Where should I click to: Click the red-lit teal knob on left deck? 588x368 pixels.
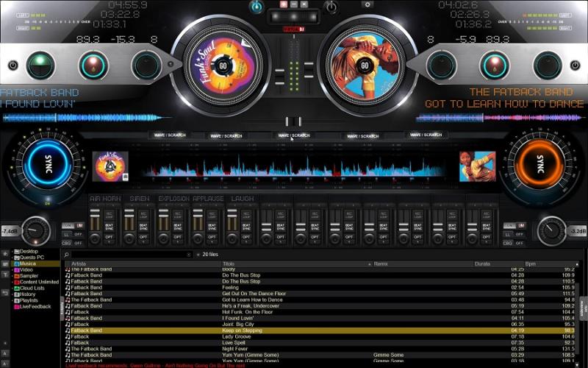(93, 66)
